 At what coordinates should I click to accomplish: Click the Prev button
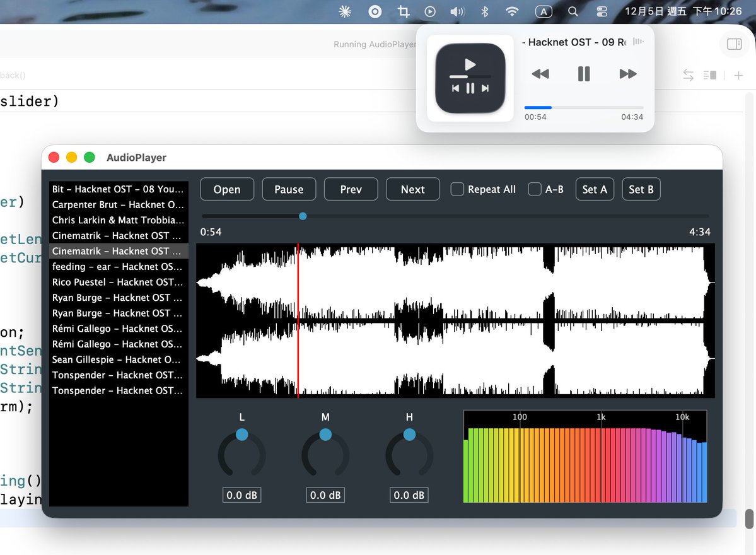[x=351, y=189]
